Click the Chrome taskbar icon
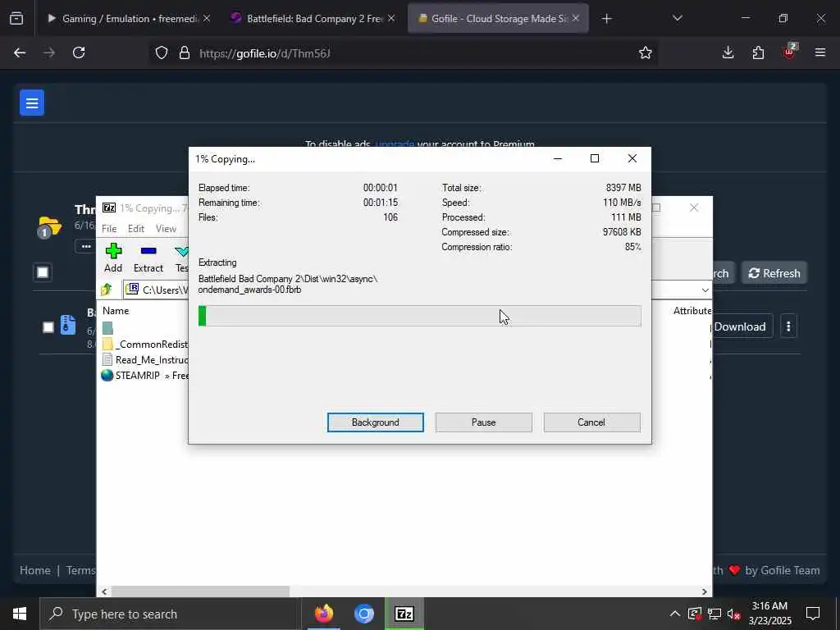This screenshot has width=840, height=630. [363, 614]
